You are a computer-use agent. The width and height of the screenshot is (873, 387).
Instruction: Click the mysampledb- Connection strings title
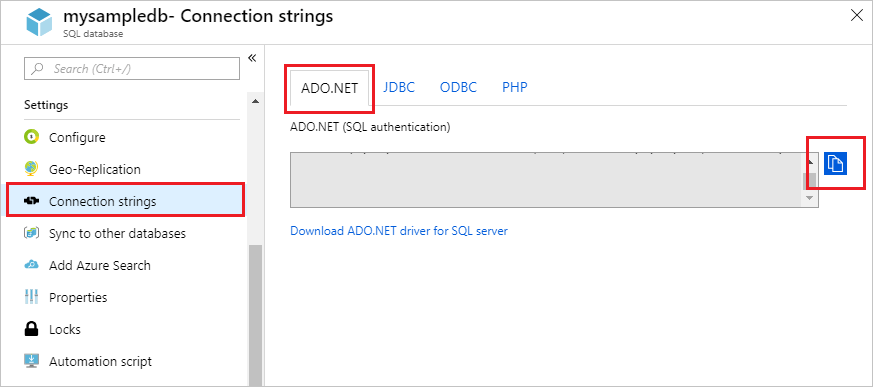(x=198, y=16)
